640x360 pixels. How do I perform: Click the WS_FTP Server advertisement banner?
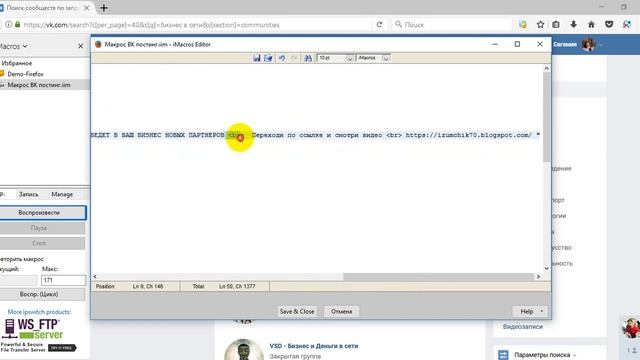coord(39,336)
